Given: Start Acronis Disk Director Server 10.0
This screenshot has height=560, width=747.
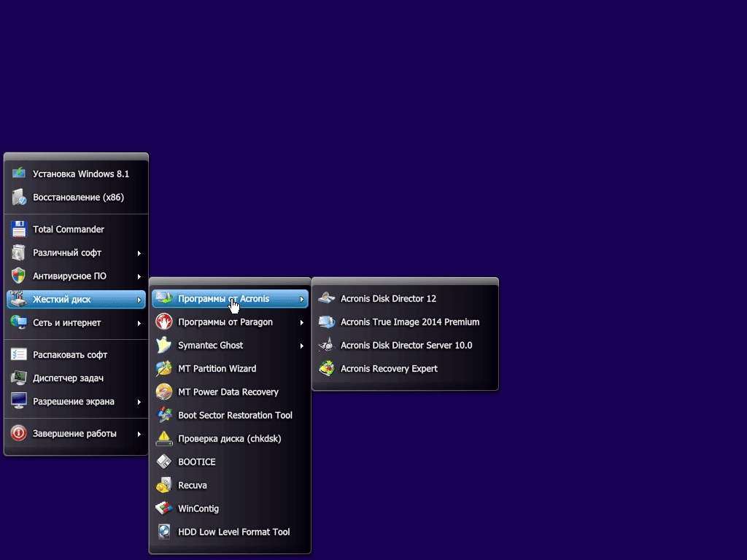Looking at the screenshot, I should 405,345.
